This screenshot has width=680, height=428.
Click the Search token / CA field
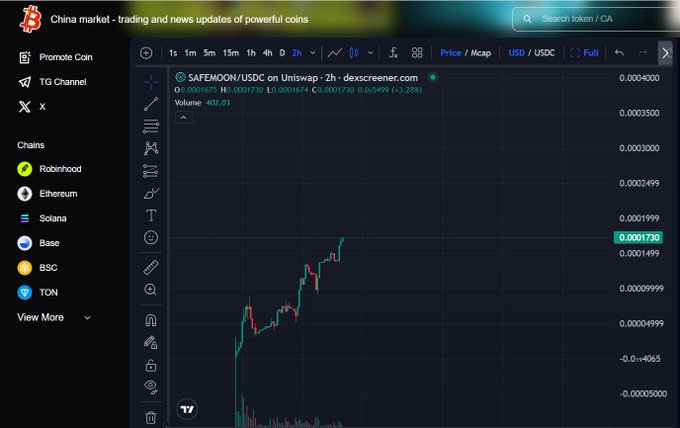pos(595,19)
